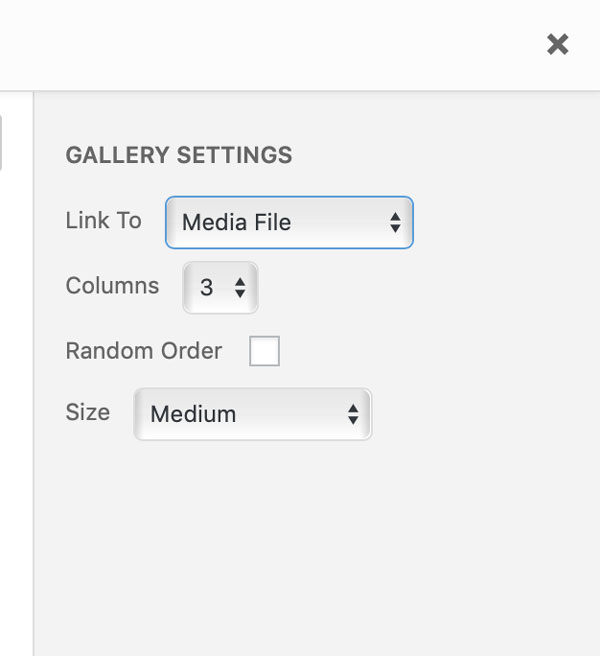This screenshot has width=600, height=656.
Task: Click the number 3 in Columns
Action: [x=206, y=288]
